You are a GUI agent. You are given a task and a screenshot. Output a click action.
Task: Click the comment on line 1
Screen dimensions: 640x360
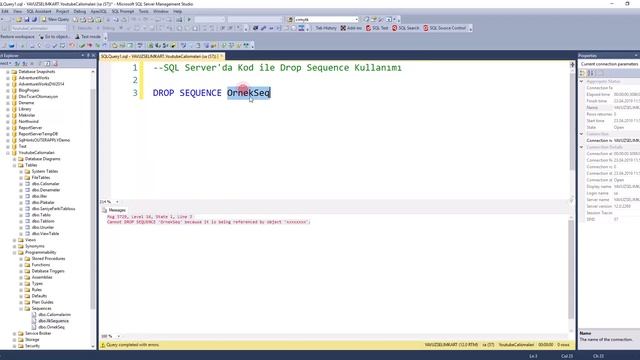click(277, 68)
